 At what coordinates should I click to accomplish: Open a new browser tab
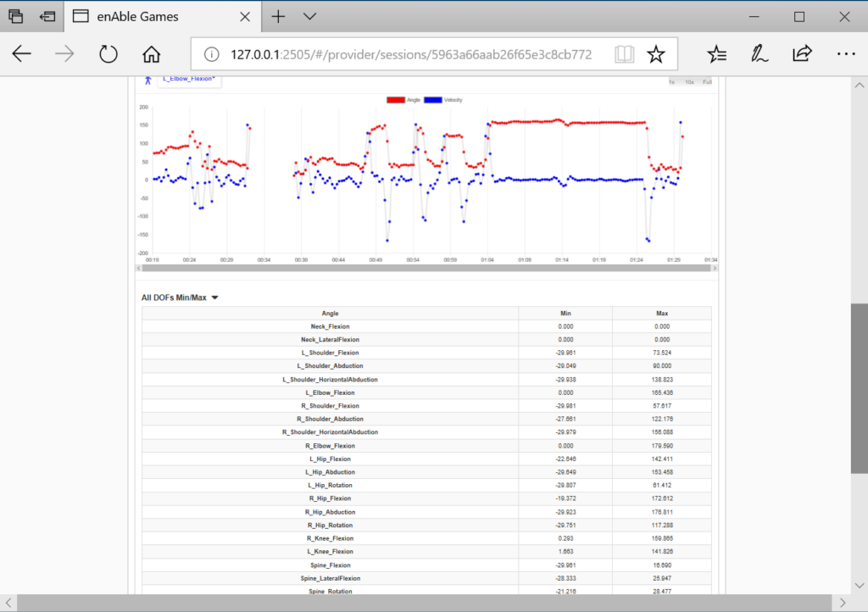[x=278, y=17]
